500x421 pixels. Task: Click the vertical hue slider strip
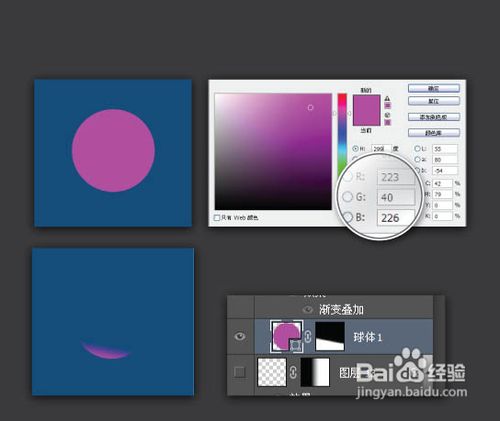coord(342,133)
